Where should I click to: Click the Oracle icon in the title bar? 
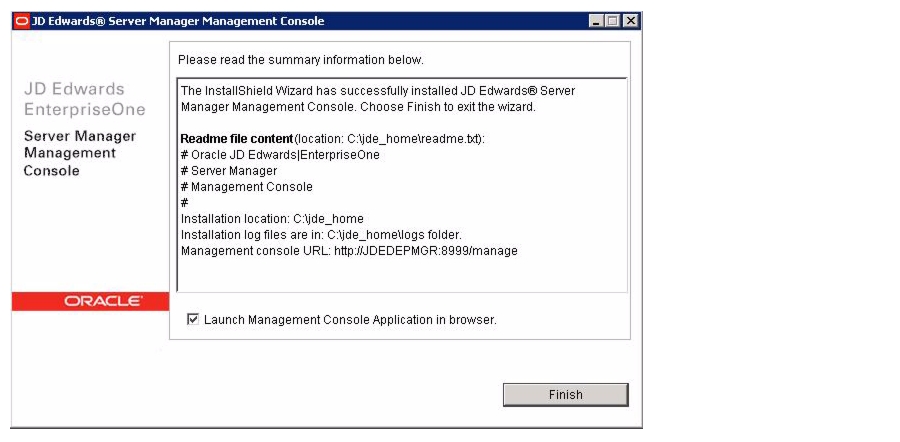22,21
